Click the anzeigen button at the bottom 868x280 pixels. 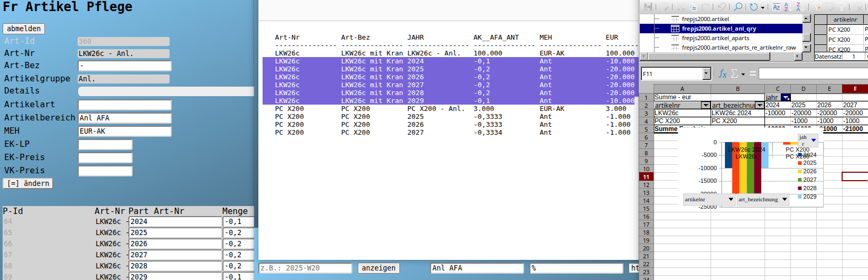click(378, 268)
